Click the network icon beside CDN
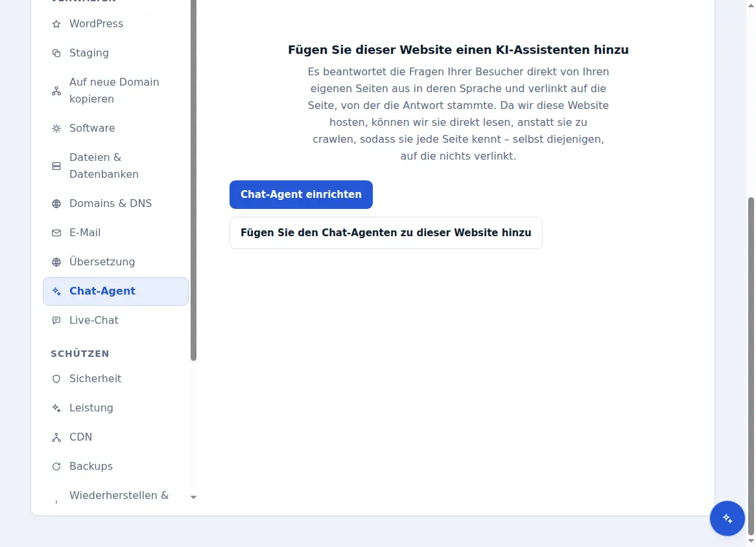 (56, 437)
